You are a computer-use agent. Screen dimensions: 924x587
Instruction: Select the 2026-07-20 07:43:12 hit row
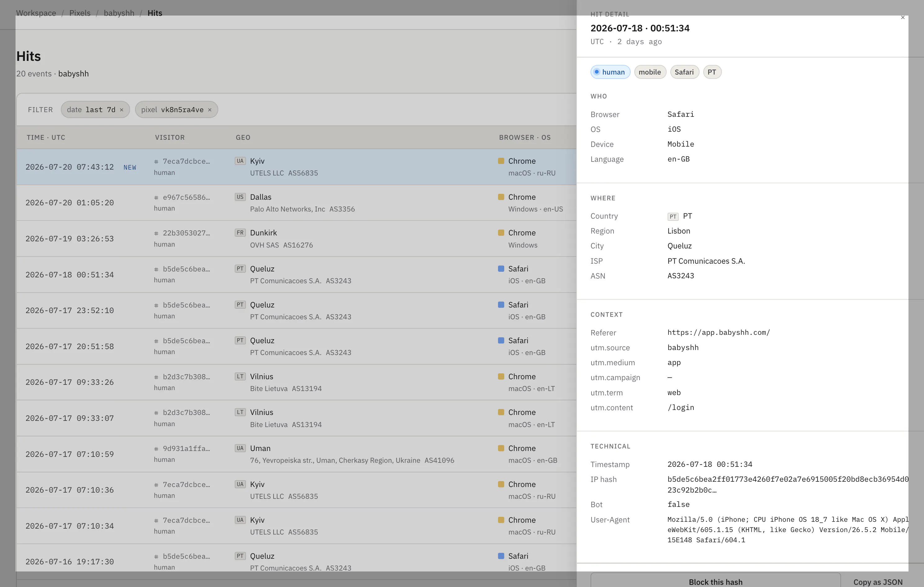click(x=296, y=167)
